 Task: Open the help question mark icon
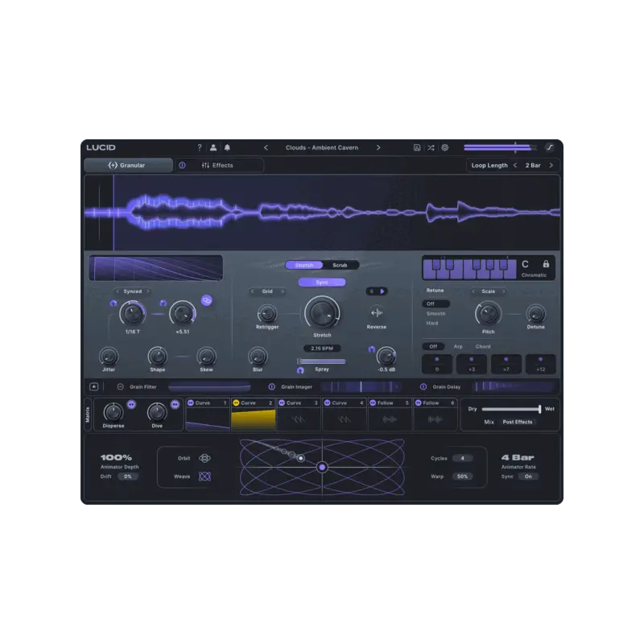click(200, 147)
